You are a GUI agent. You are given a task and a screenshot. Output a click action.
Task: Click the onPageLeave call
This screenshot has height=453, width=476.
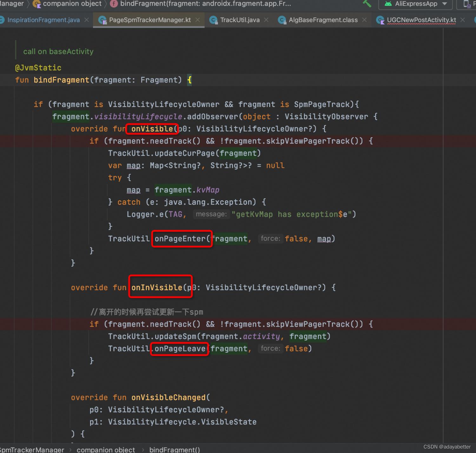click(x=180, y=349)
